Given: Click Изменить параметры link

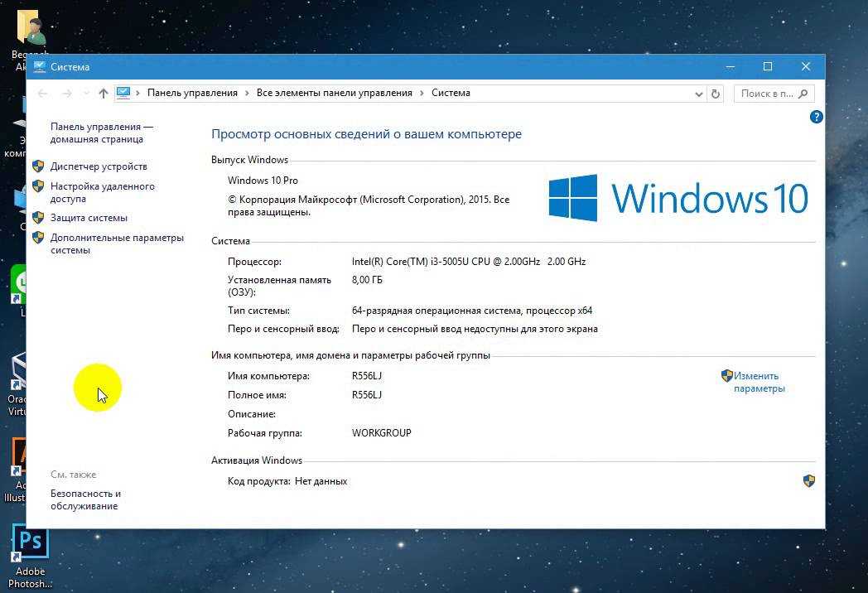Looking at the screenshot, I should pyautogui.click(x=759, y=382).
